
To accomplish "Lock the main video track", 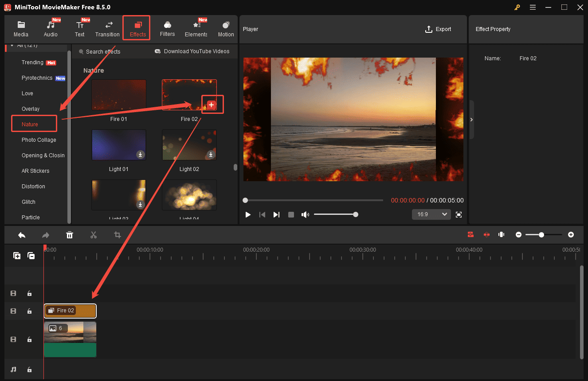I will (29, 339).
